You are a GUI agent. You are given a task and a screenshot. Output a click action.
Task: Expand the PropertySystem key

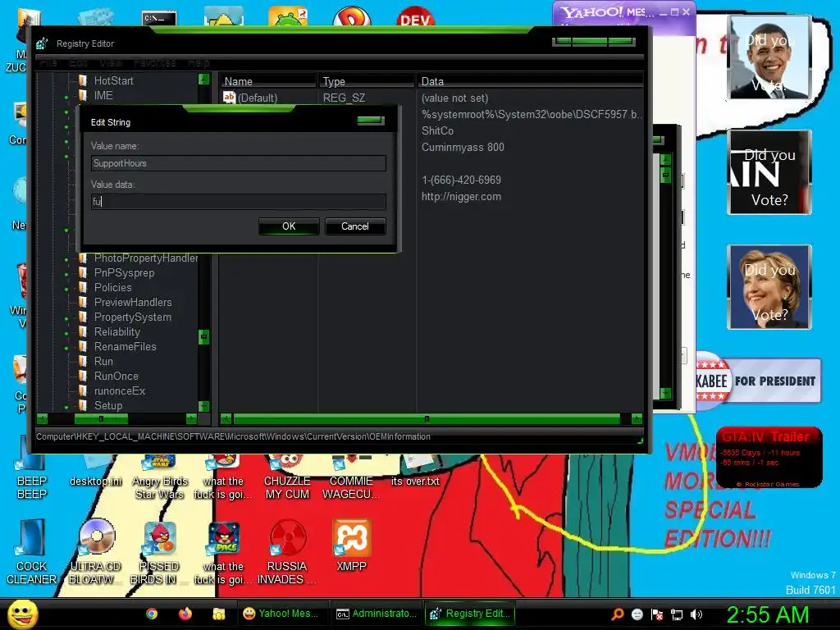pos(66,318)
